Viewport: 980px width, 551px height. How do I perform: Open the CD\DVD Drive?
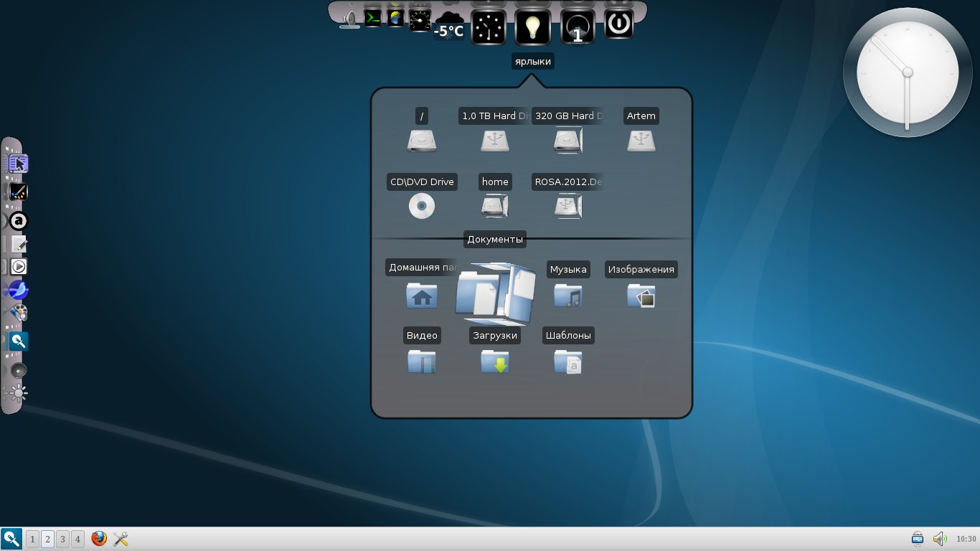point(422,207)
